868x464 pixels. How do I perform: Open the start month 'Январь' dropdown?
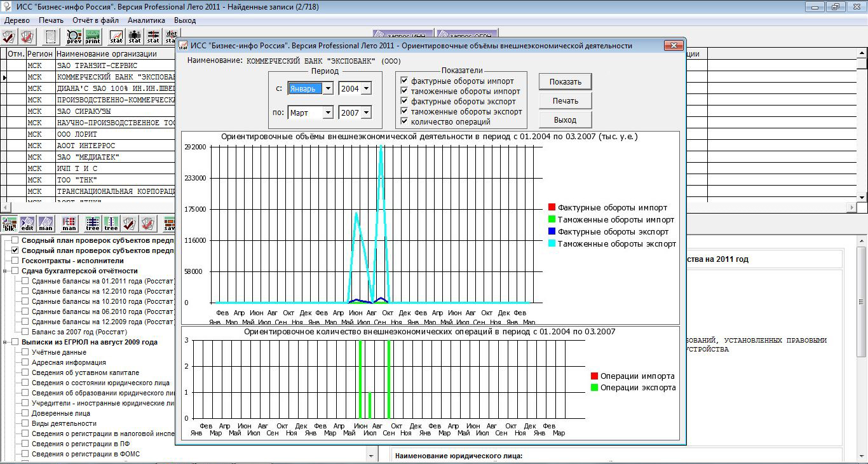tap(328, 89)
